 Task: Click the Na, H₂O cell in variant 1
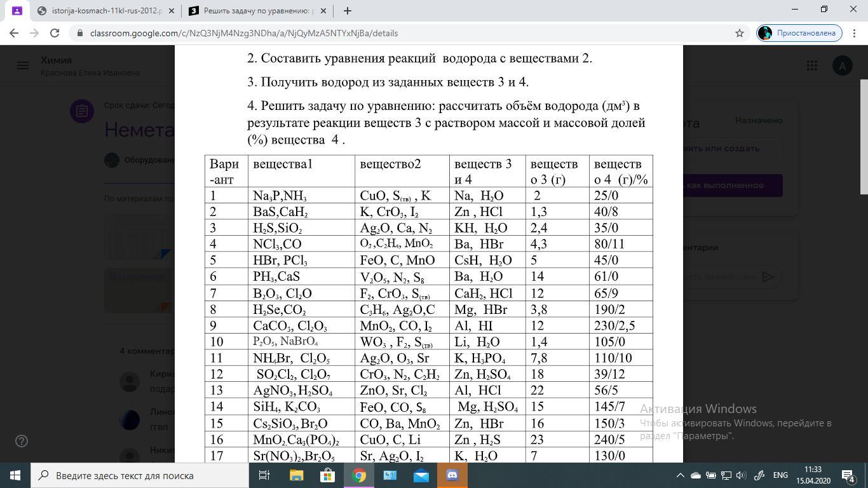tap(487, 196)
